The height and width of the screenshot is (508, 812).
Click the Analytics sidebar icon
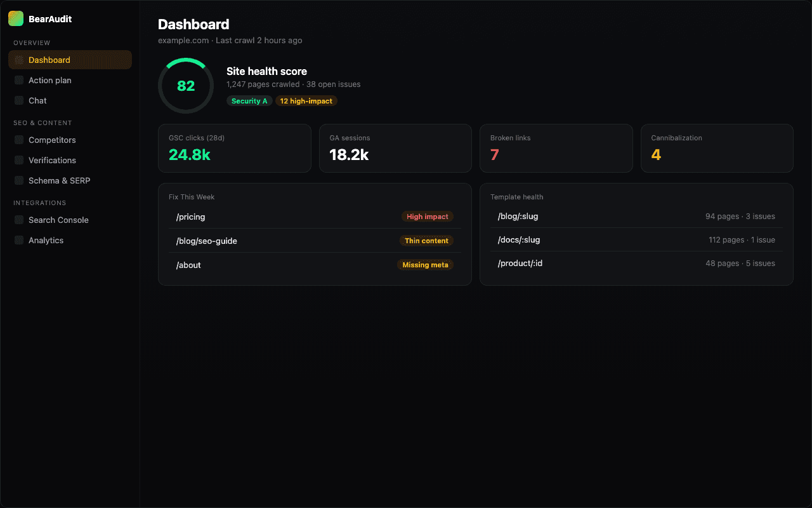click(x=19, y=240)
